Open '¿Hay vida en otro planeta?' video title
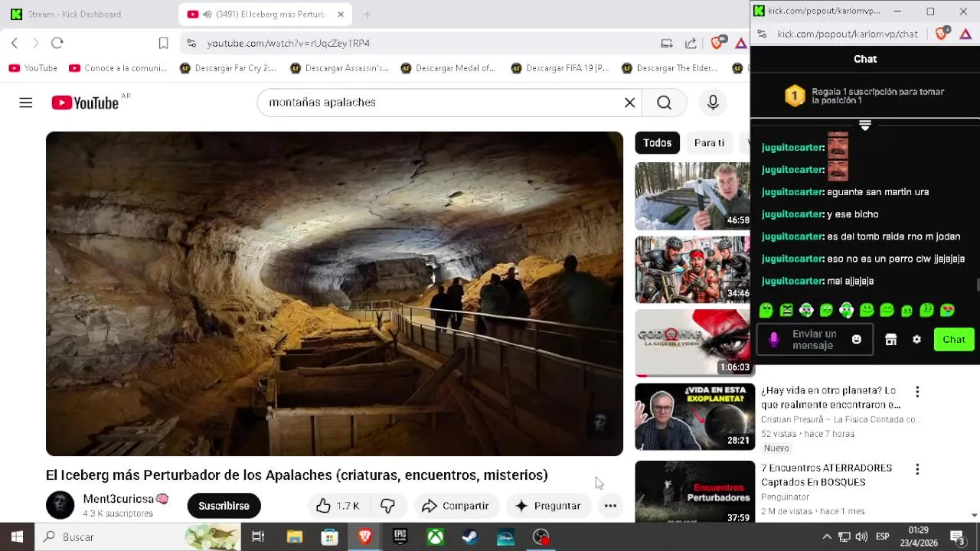 pyautogui.click(x=831, y=397)
